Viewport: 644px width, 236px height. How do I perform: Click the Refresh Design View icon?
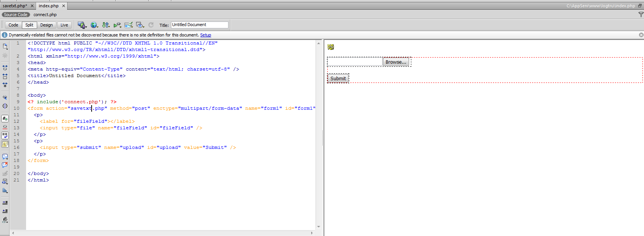[151, 25]
